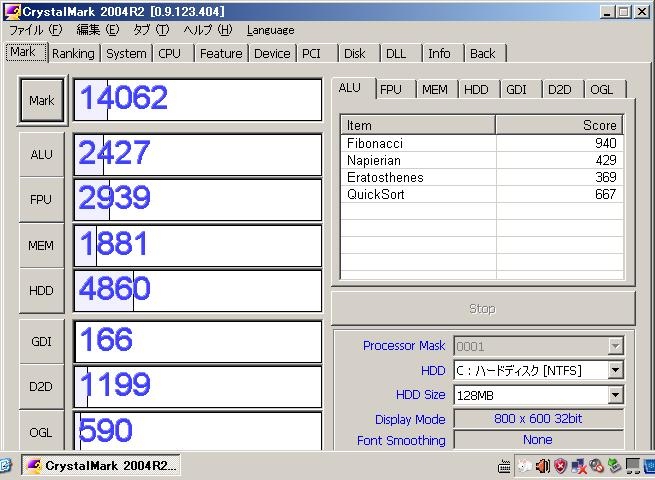Open the HDD Size dropdown

[x=615, y=396]
